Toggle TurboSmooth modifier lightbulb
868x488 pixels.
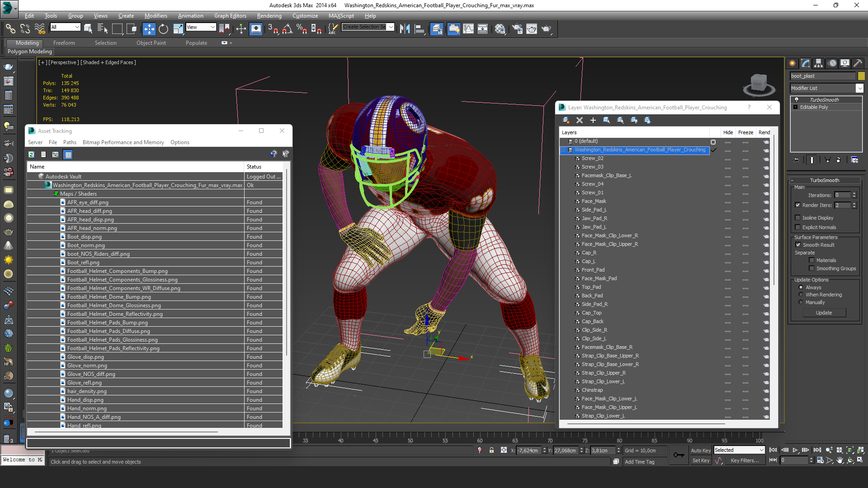(797, 100)
